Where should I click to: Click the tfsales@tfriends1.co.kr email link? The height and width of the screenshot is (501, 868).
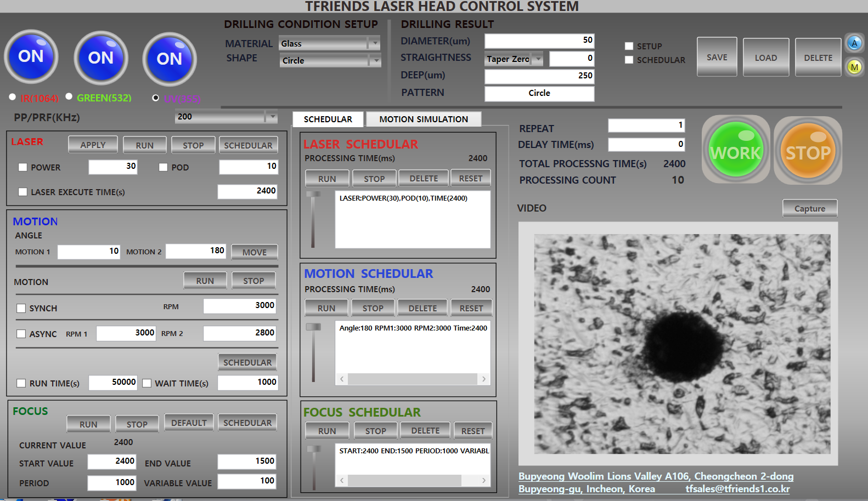click(x=737, y=489)
